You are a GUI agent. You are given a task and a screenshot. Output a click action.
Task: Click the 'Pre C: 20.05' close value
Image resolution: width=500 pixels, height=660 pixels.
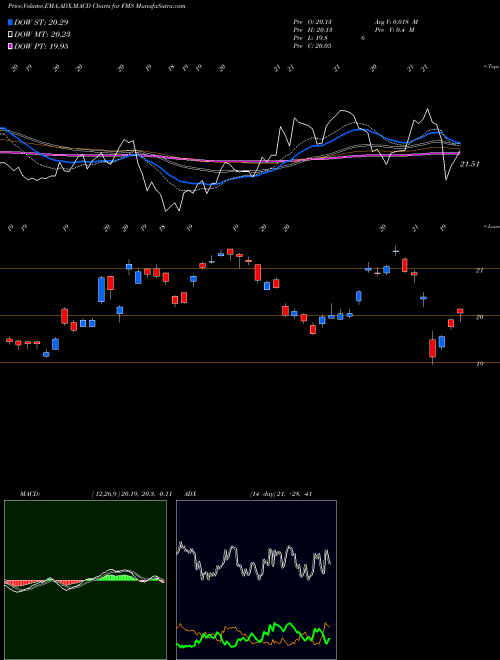click(x=312, y=46)
